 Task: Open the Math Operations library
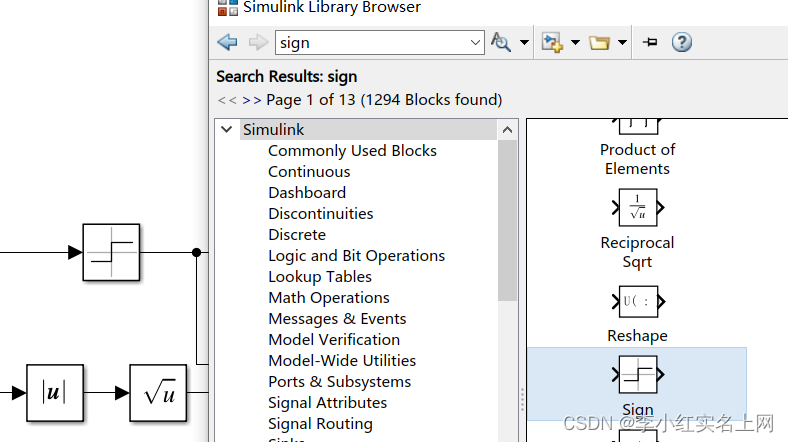tap(329, 298)
